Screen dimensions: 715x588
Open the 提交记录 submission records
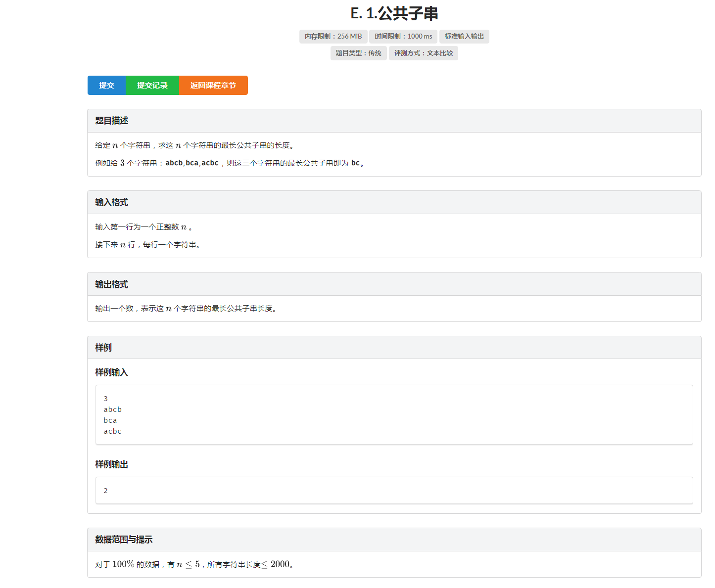coord(152,85)
